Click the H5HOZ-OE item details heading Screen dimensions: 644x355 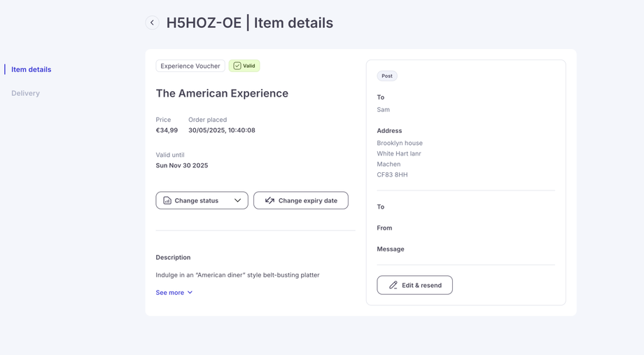pyautogui.click(x=249, y=22)
